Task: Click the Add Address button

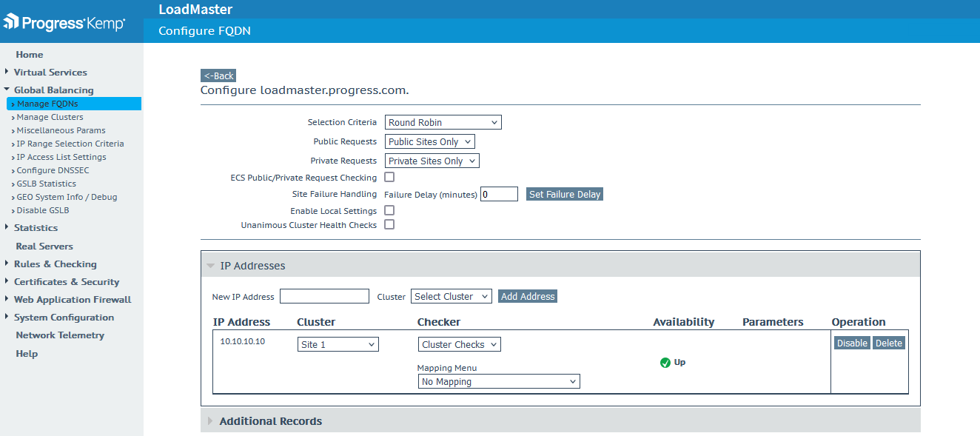Action: click(x=528, y=296)
